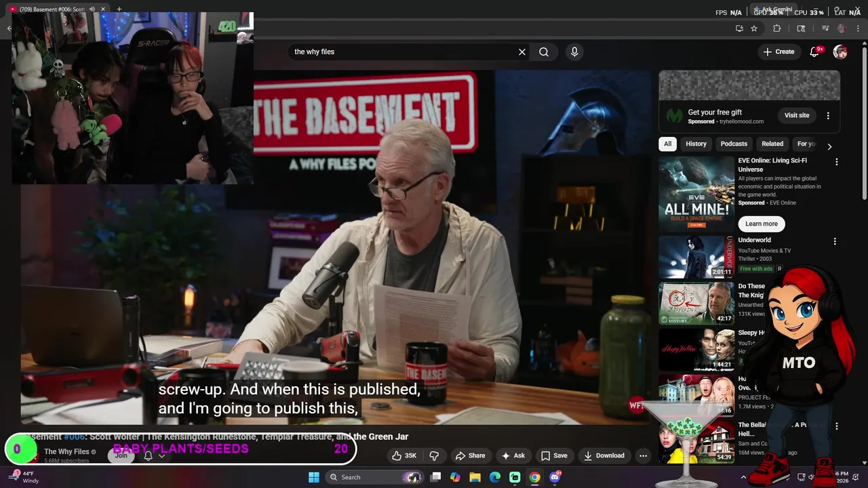The height and width of the screenshot is (488, 868).
Task: Join The Why Files channel
Action: coord(121,455)
